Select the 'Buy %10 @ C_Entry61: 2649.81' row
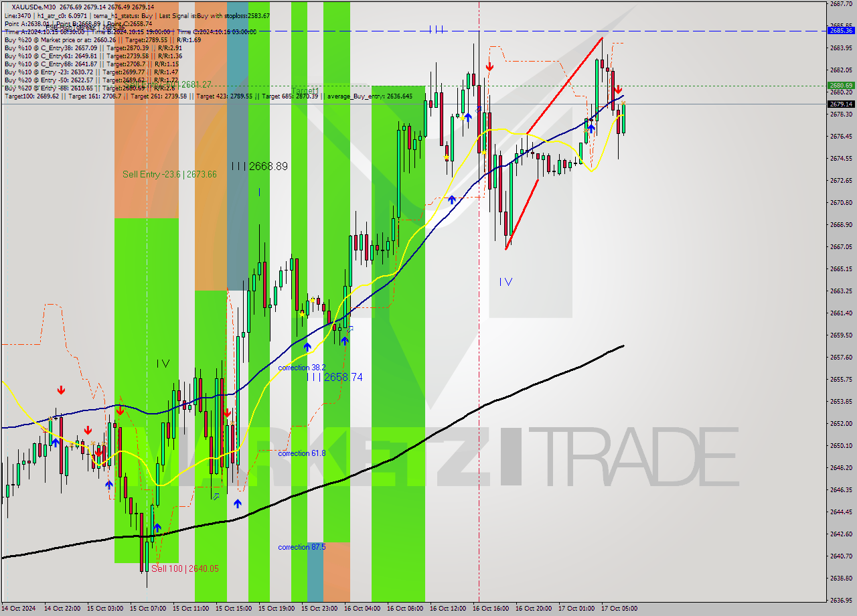Image resolution: width=857 pixels, height=616 pixels. tap(93, 56)
